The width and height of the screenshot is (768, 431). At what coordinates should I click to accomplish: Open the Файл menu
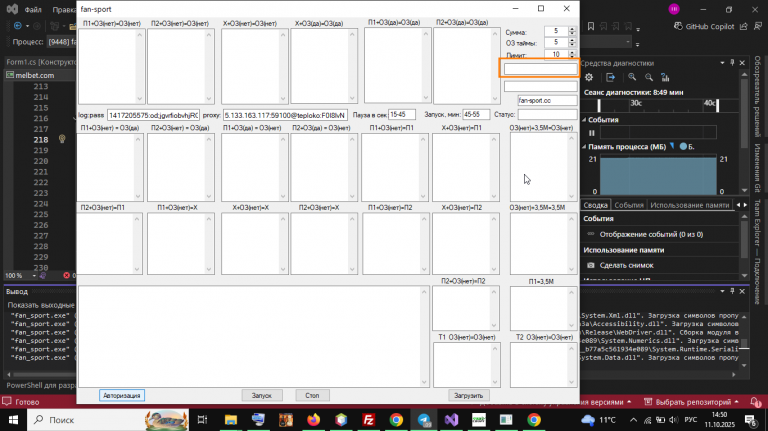click(x=33, y=9)
